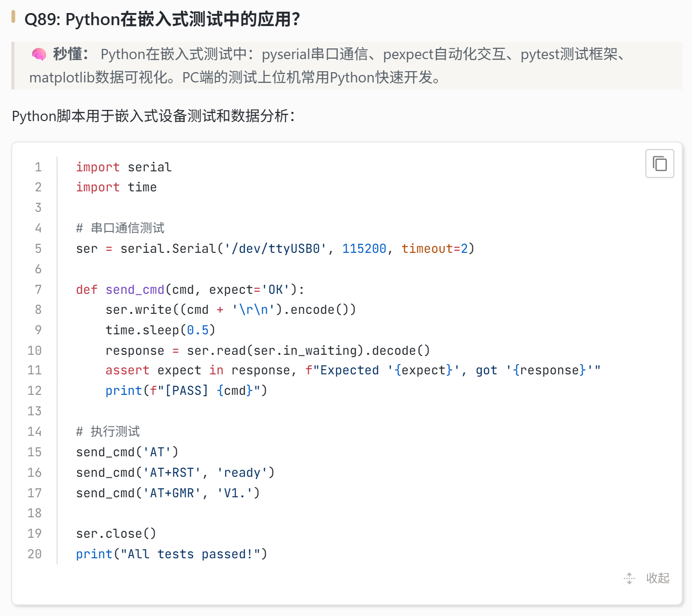Click the '# 执行测试' comment line

pyautogui.click(x=108, y=432)
